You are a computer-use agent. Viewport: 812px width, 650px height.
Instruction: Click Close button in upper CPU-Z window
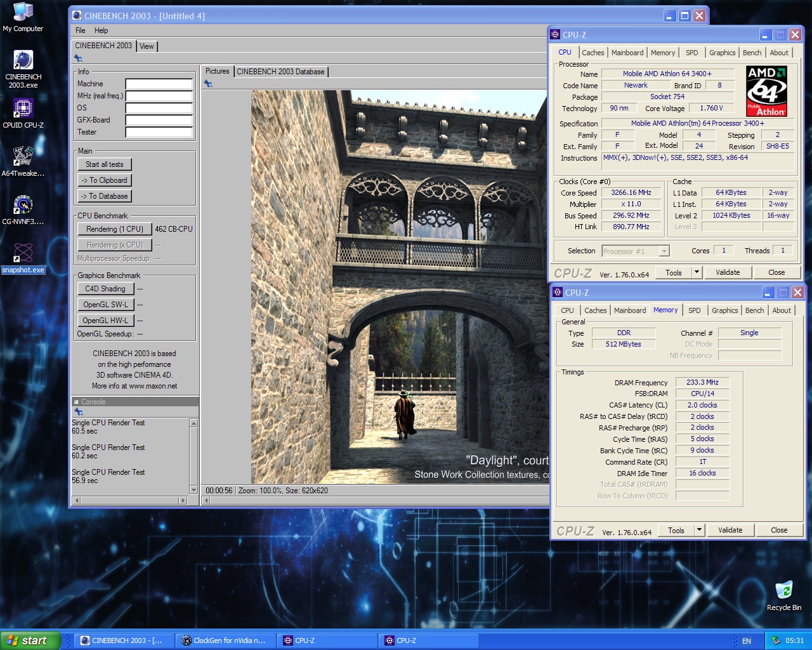coord(776,272)
